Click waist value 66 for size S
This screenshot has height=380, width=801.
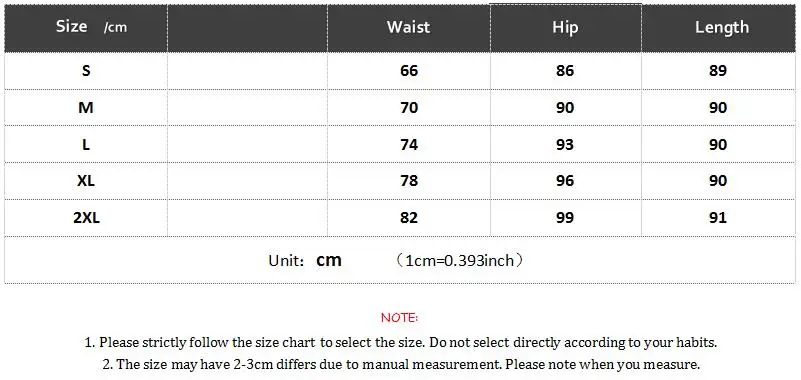click(x=409, y=70)
